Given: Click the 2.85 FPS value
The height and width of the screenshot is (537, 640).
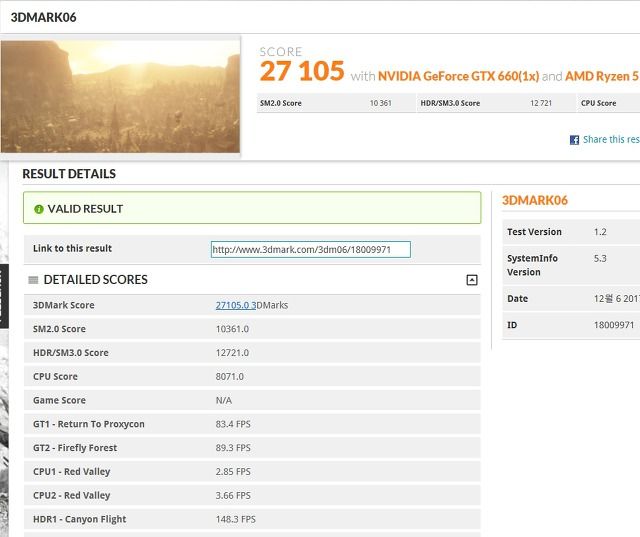Looking at the screenshot, I should (x=233, y=472).
